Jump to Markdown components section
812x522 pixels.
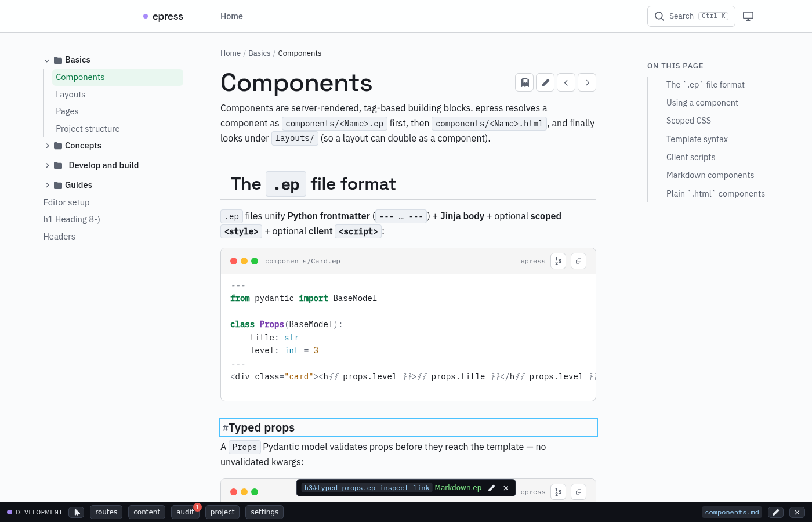710,175
